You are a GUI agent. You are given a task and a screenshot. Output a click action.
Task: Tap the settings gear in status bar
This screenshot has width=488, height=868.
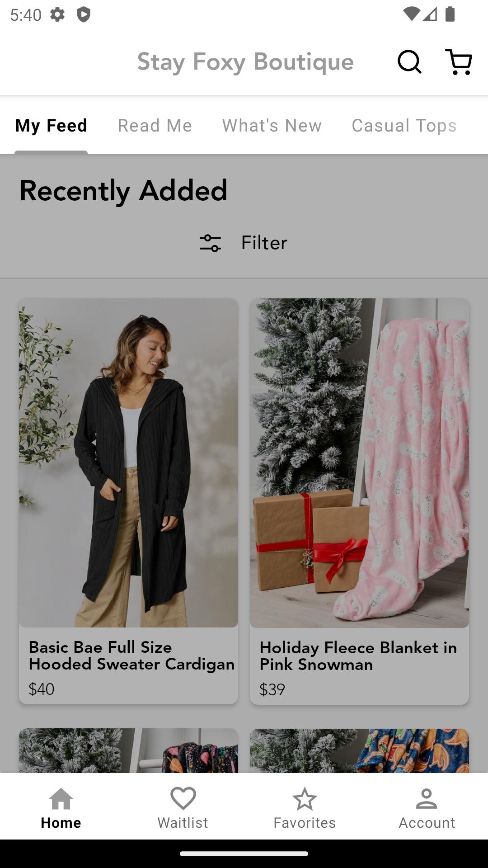pyautogui.click(x=57, y=14)
